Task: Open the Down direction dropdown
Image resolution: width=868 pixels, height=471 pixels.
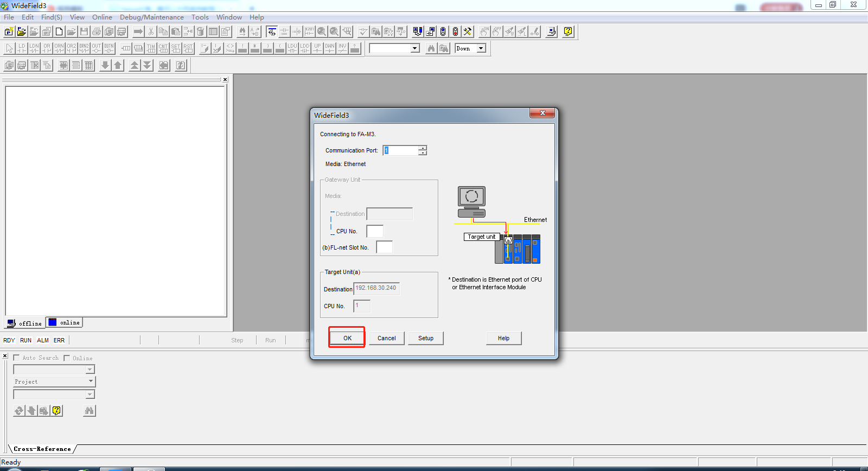Action: 481,48
